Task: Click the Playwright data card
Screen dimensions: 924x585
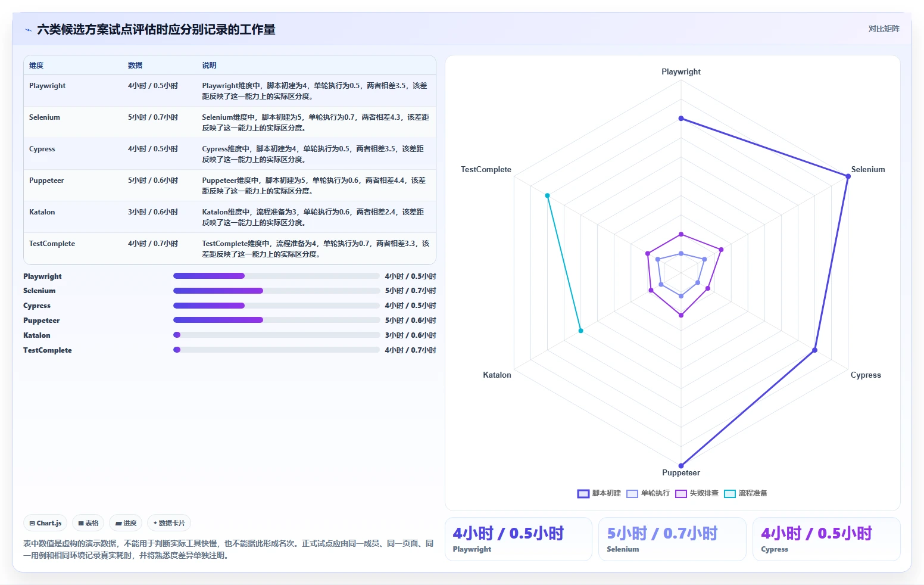Action: coord(519,539)
